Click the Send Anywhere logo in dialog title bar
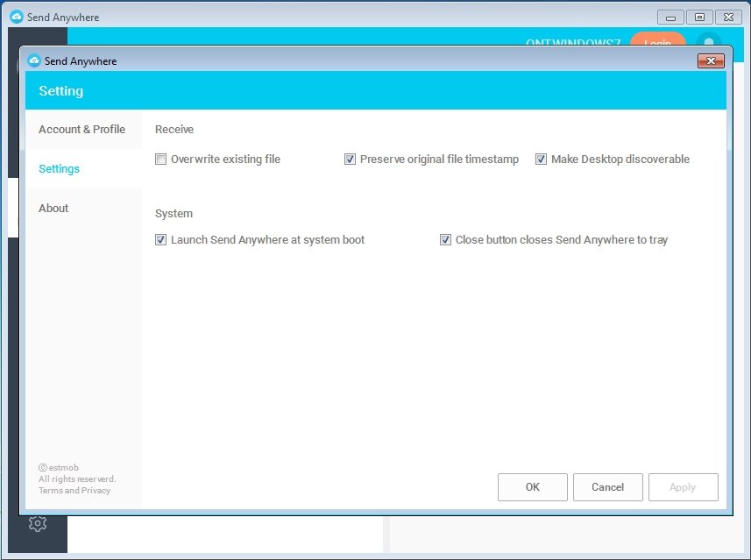751x560 pixels. point(34,60)
